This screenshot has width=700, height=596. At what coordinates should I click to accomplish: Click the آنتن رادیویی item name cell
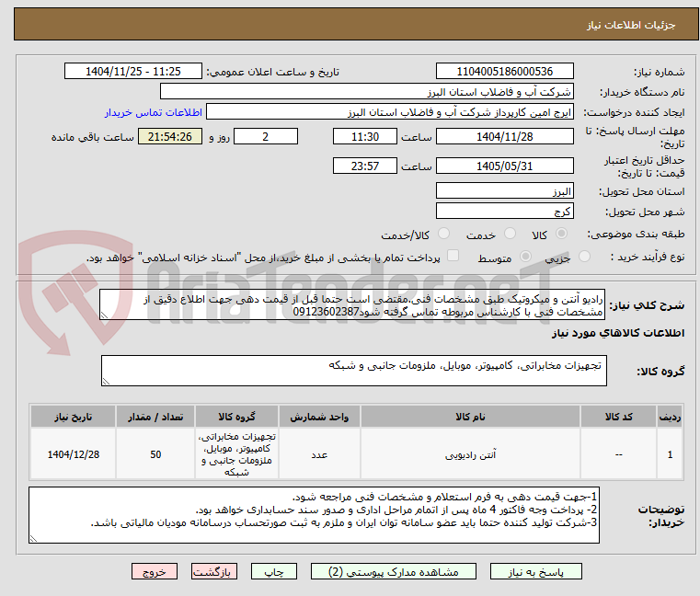tap(471, 454)
